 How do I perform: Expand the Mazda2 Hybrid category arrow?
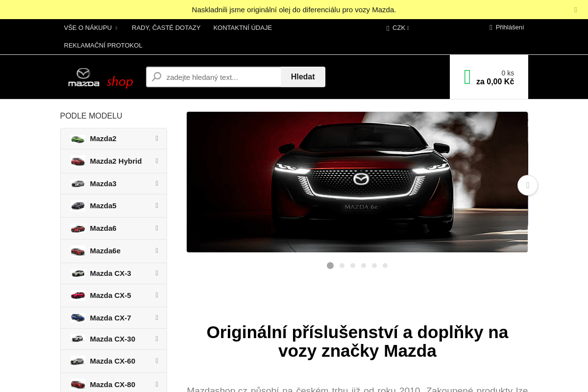pos(157,161)
